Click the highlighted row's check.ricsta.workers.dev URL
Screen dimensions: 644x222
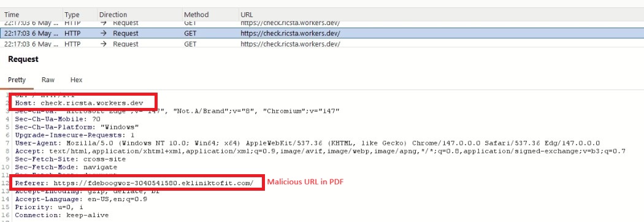(x=290, y=33)
